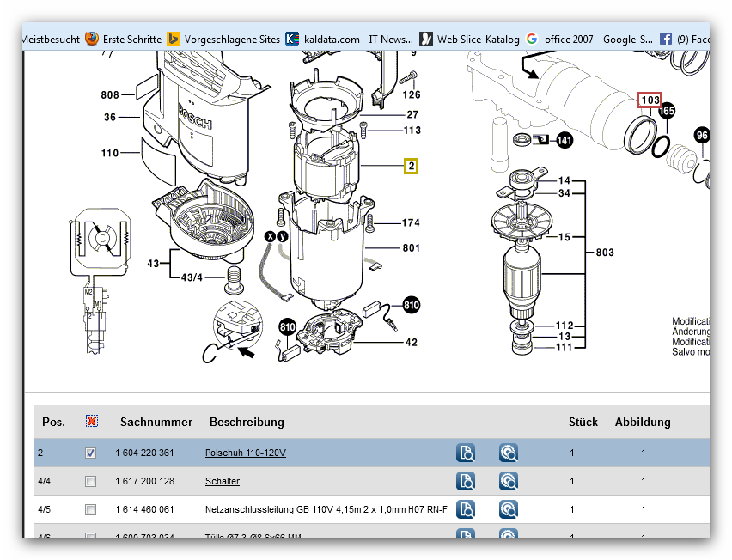
Task: Uncheck the checkbox for position 2 Polschuh
Action: (90, 453)
